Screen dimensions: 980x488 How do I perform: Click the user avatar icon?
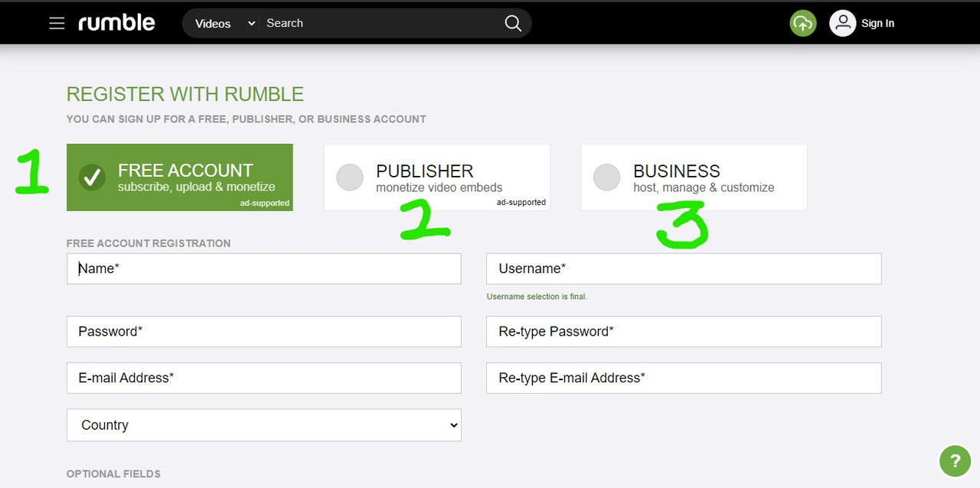pos(842,23)
